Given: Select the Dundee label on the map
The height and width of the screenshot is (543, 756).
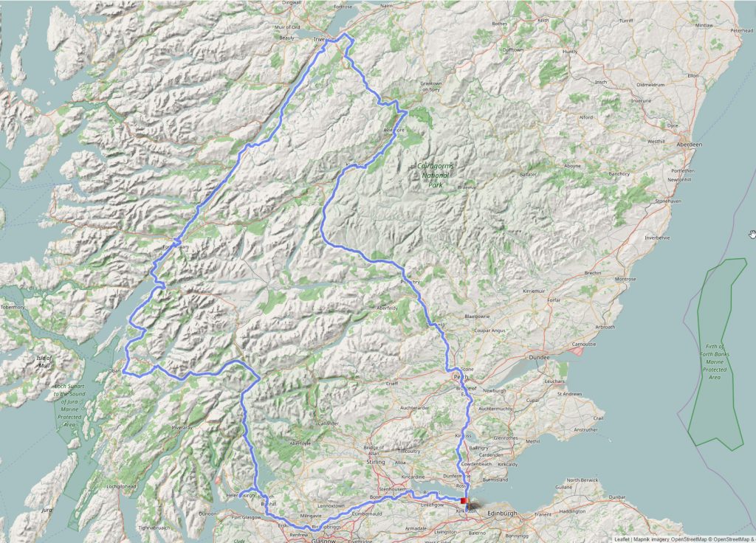Looking at the screenshot, I should (x=539, y=358).
